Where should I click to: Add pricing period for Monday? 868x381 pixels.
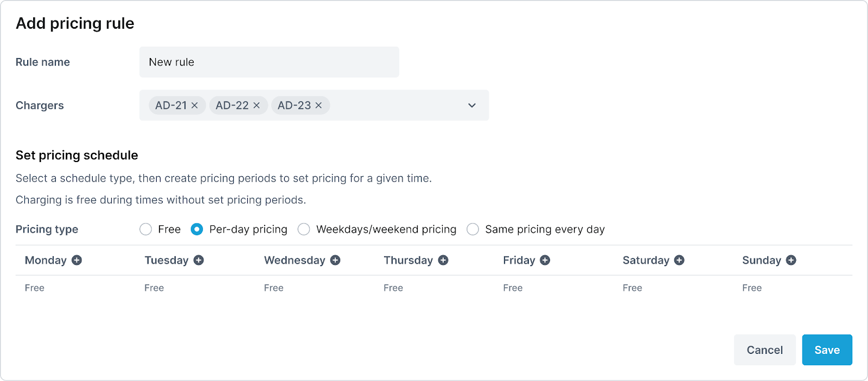[x=77, y=260]
